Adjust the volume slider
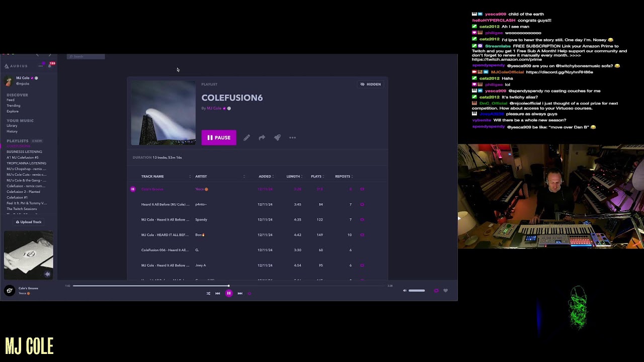Viewport: 644px width, 362px height. pyautogui.click(x=417, y=291)
